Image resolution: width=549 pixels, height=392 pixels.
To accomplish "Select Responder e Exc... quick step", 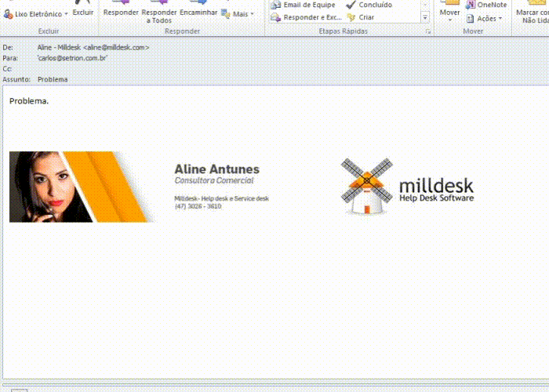I will tap(307, 17).
